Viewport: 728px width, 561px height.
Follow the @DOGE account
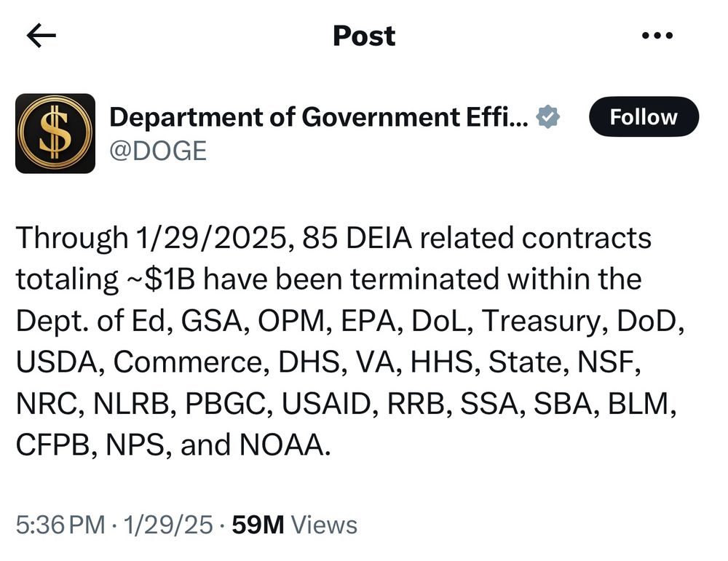644,117
